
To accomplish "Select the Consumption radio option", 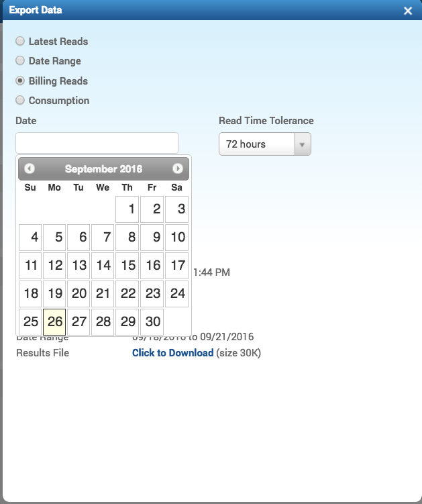I will [20, 101].
